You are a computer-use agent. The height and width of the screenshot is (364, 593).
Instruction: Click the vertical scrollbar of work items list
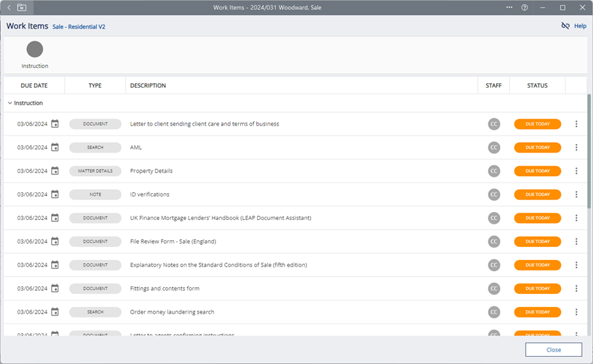point(589,151)
